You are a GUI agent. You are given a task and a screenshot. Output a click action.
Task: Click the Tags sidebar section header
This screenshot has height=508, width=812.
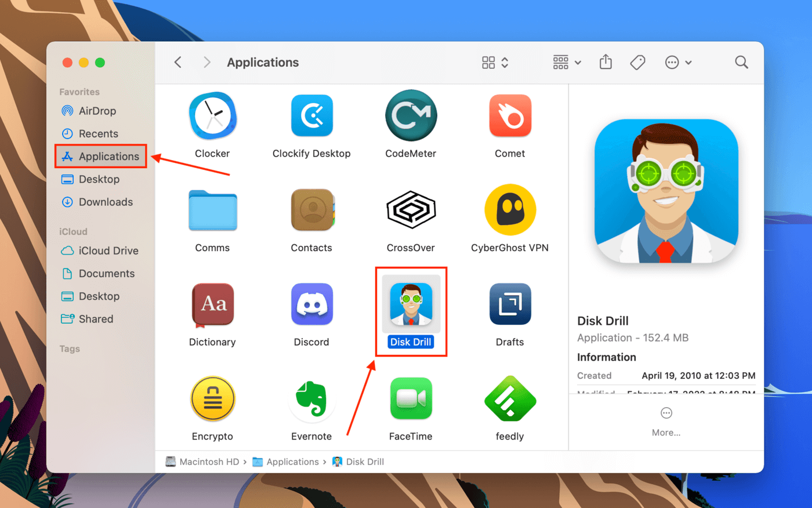[70, 349]
